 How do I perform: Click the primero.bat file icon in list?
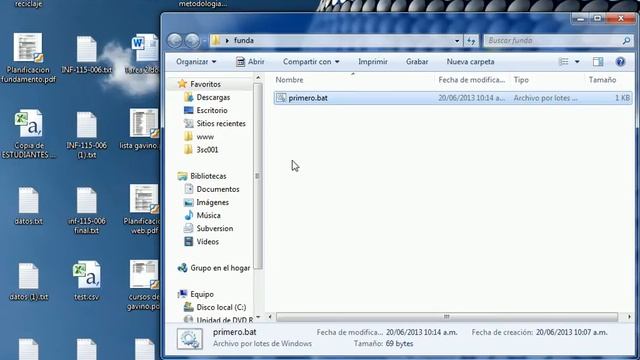point(281,98)
